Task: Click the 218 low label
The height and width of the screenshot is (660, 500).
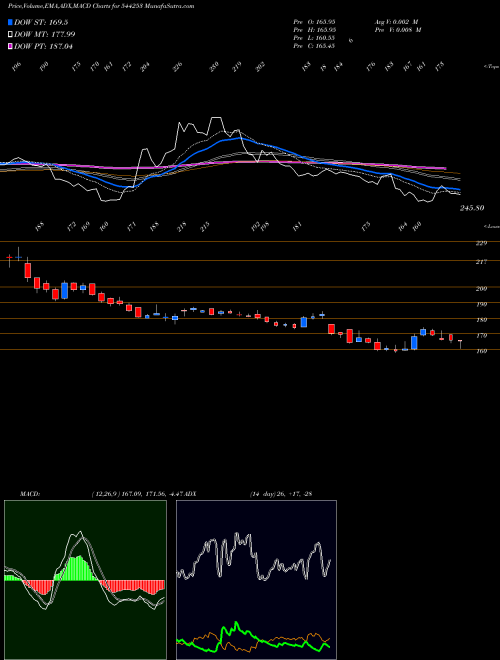Action: tap(182, 227)
